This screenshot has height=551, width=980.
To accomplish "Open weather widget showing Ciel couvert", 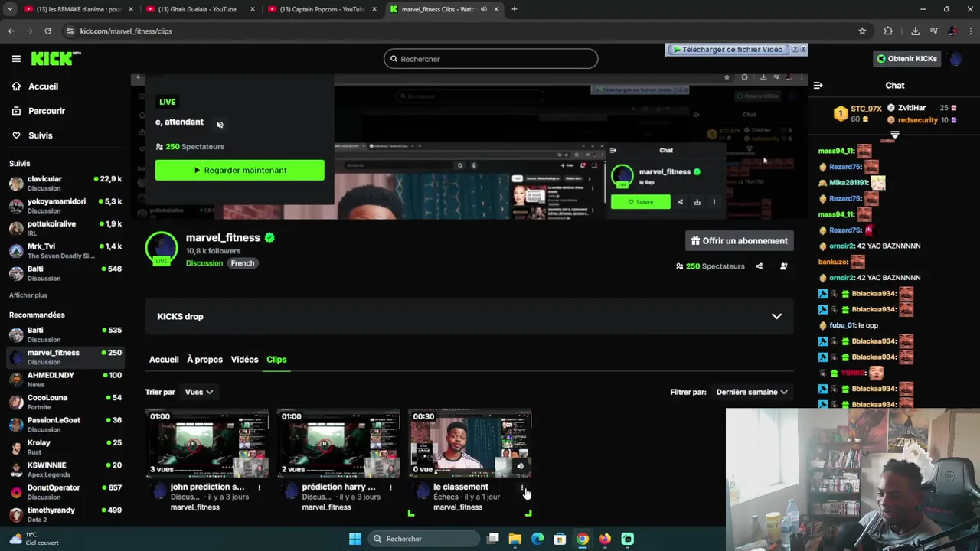I will tap(34, 539).
